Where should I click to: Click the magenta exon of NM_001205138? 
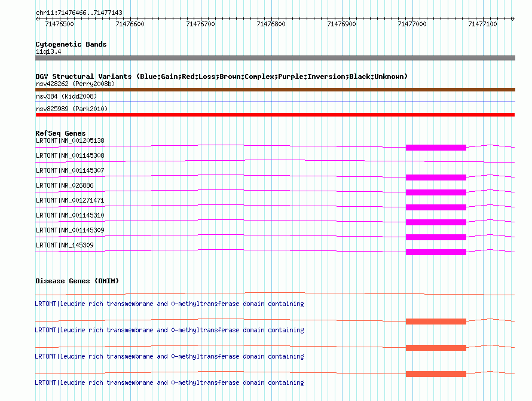point(436,148)
